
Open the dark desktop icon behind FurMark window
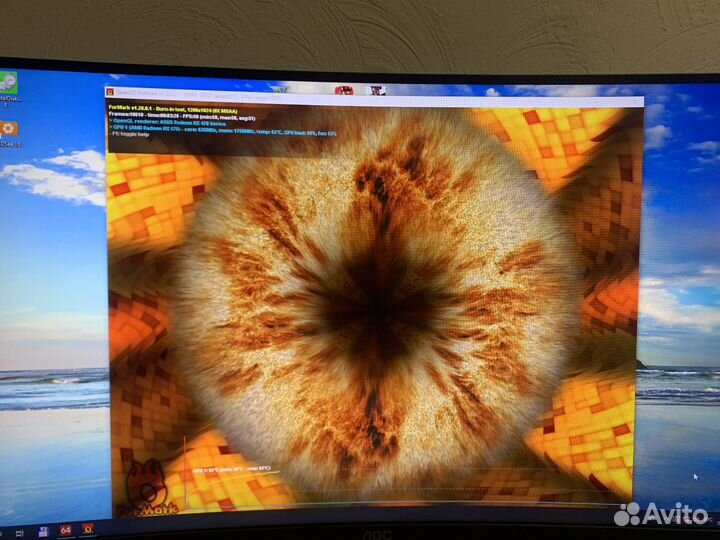pyautogui.click(x=377, y=90)
